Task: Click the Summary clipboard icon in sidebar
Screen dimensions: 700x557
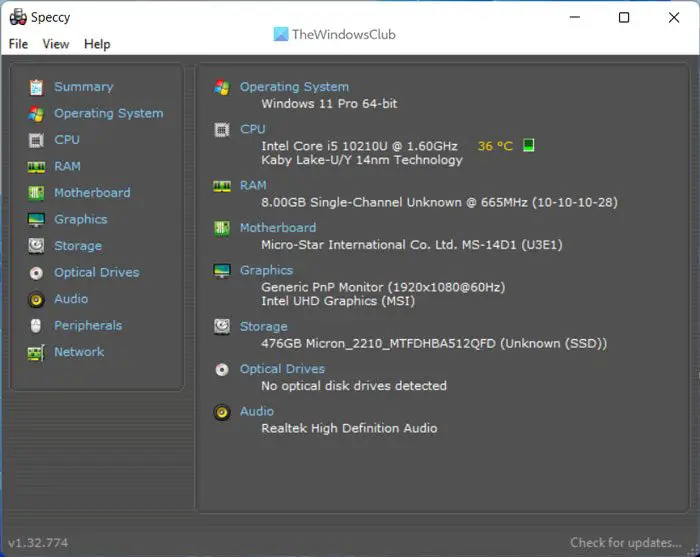Action: pos(36,87)
